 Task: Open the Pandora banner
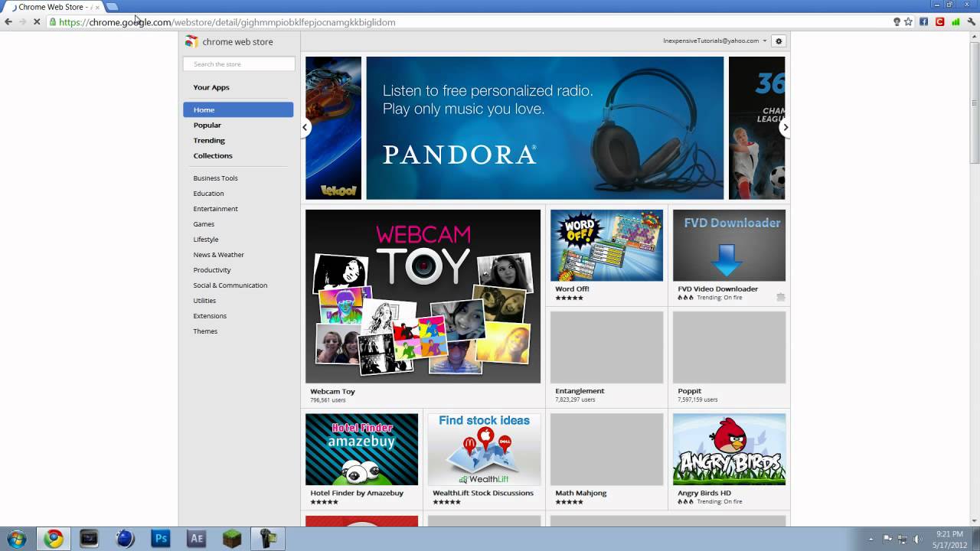pyautogui.click(x=544, y=128)
